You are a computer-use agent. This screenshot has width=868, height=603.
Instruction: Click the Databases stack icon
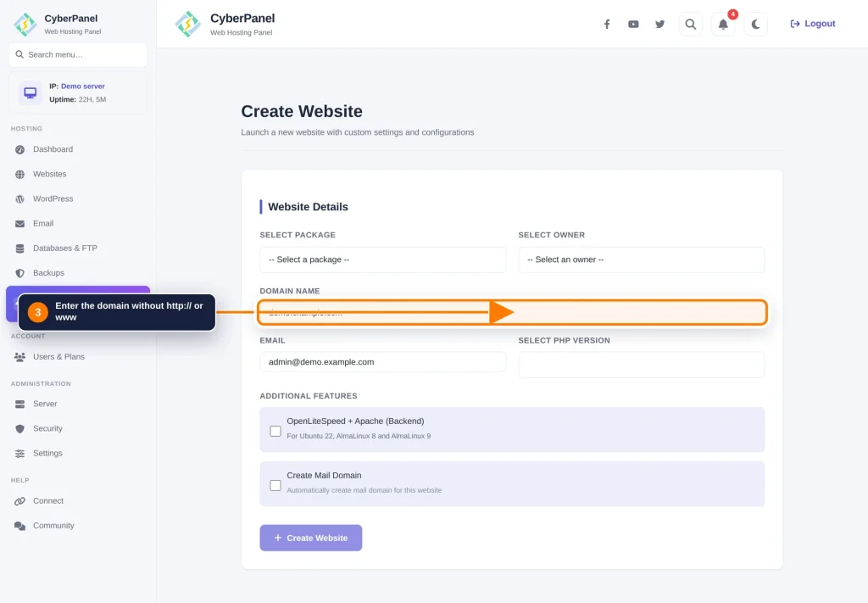[x=20, y=248]
